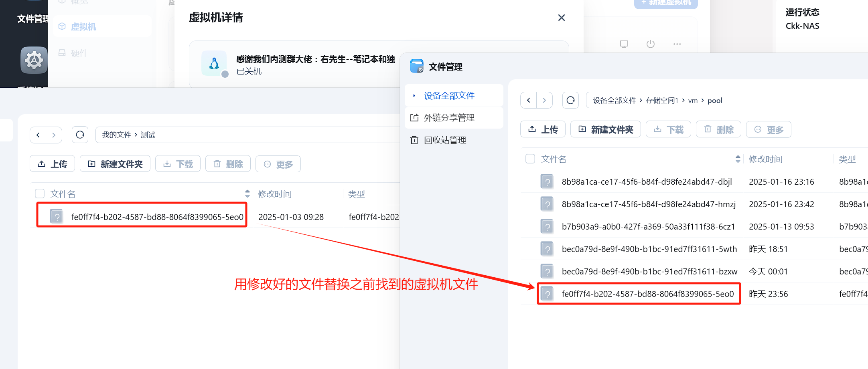Open 更多 menu in the 测试 window
The width and height of the screenshot is (868, 369).
point(278,164)
